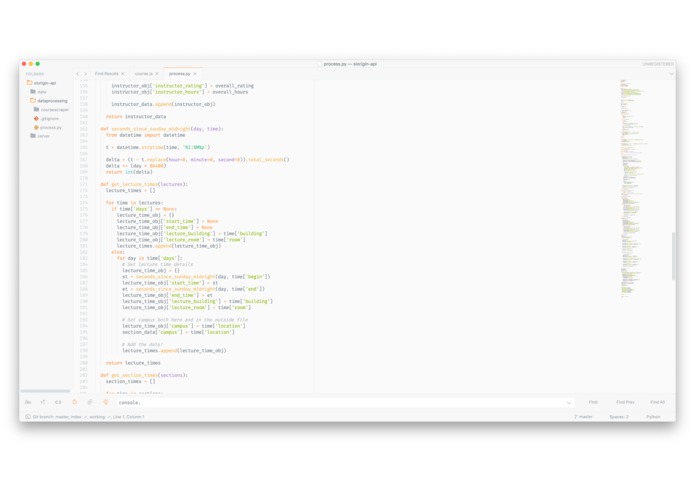This screenshot has height=494, width=695.
Task: Toggle the side bar status icon
Action: click(x=28, y=416)
